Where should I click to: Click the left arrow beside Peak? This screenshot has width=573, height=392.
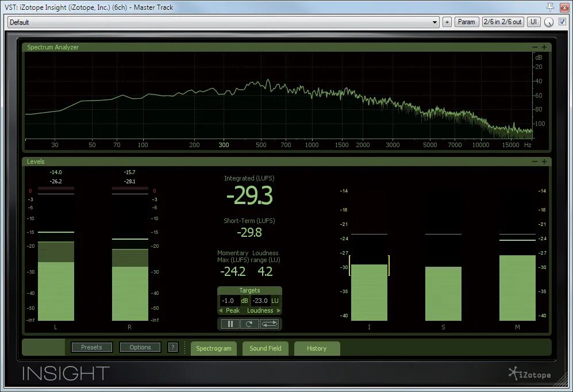pyautogui.click(x=220, y=310)
